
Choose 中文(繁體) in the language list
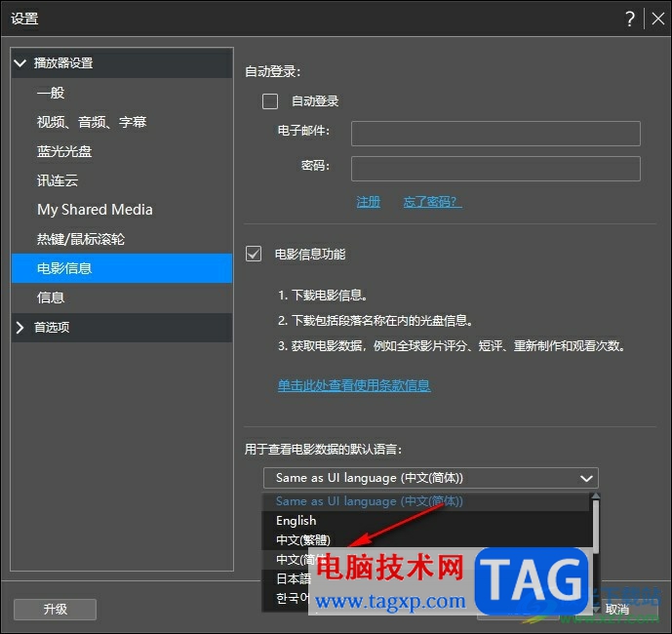(x=425, y=540)
